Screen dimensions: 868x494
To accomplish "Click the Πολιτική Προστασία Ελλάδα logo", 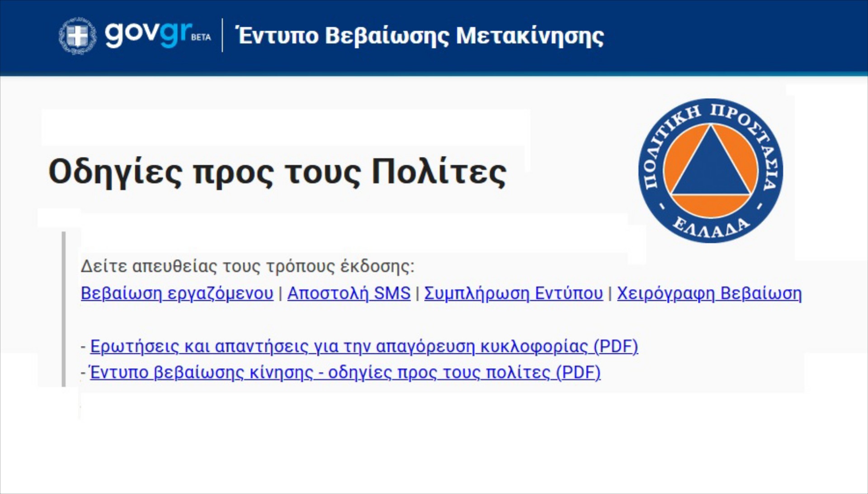I will 710,171.
